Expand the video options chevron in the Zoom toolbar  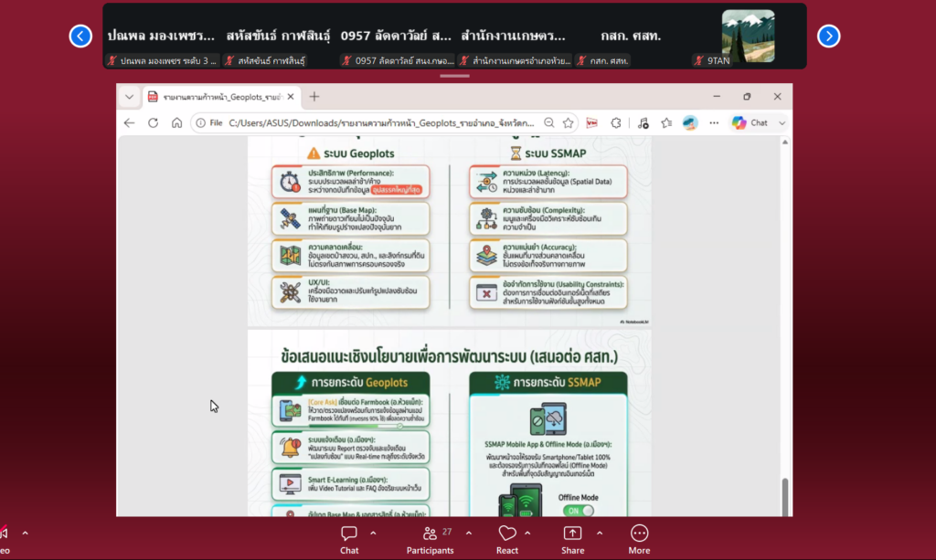pos(25,534)
